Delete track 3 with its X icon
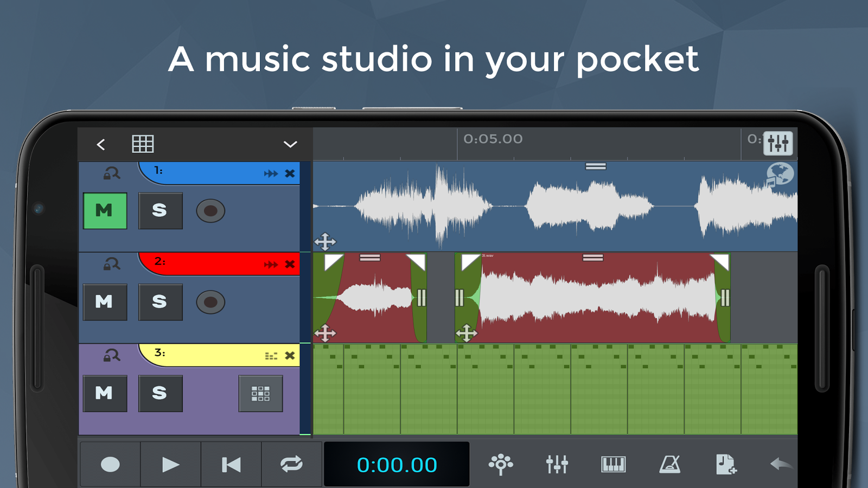 290,356
